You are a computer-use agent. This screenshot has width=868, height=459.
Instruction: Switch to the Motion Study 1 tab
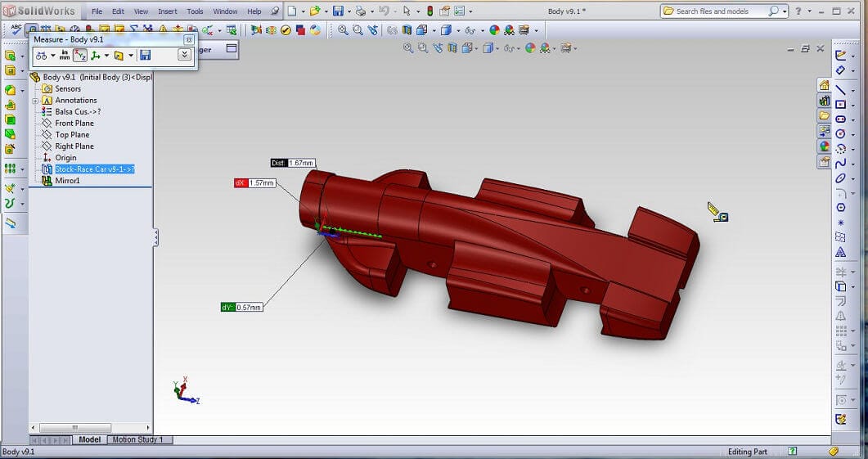pos(137,440)
